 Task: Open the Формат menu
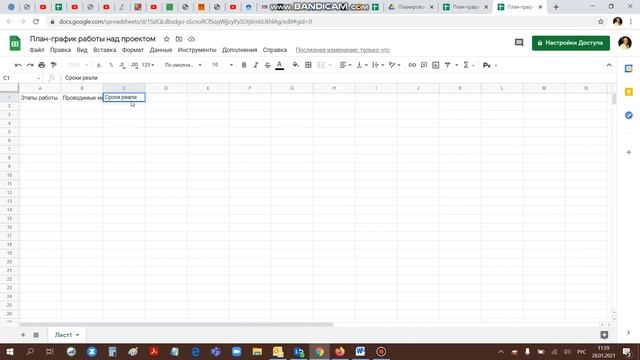(133, 50)
